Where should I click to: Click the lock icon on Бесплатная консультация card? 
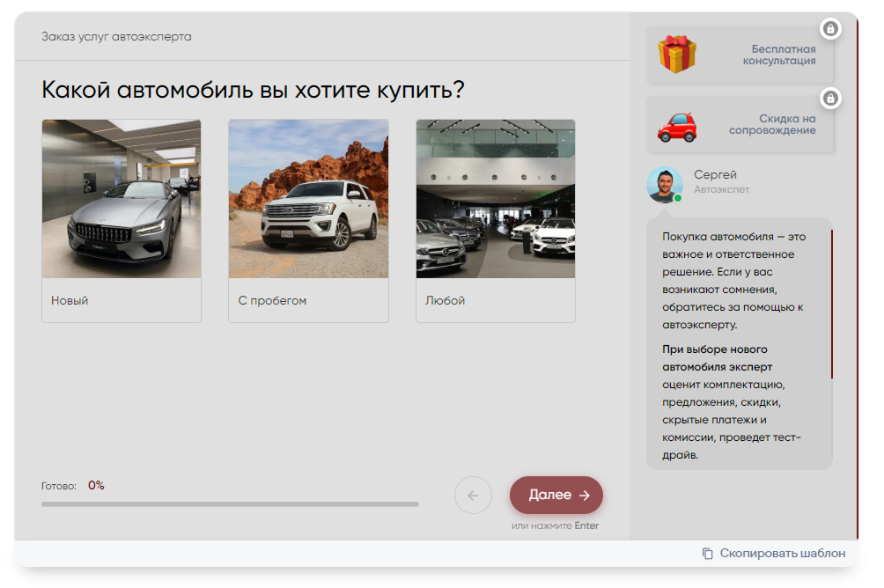pyautogui.click(x=829, y=29)
